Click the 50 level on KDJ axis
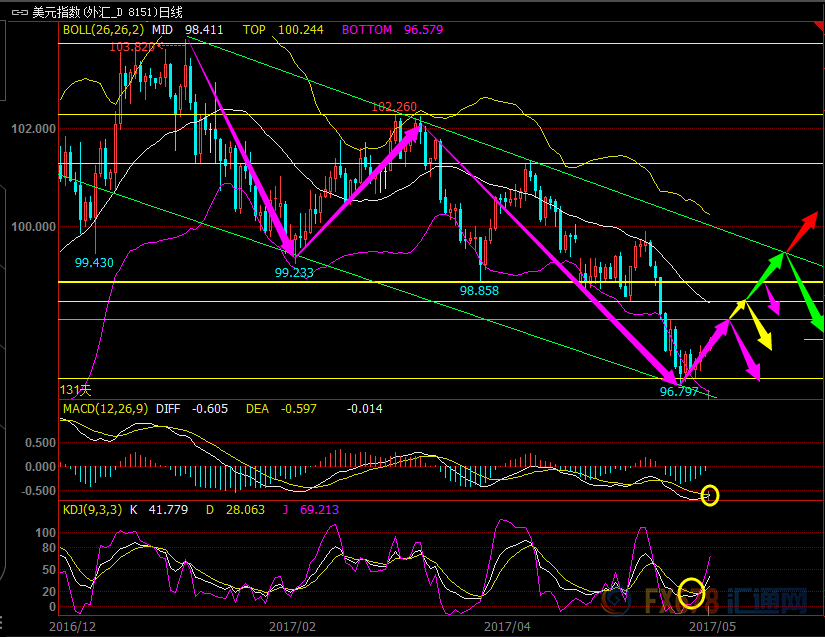825x637 pixels. pyautogui.click(x=49, y=570)
